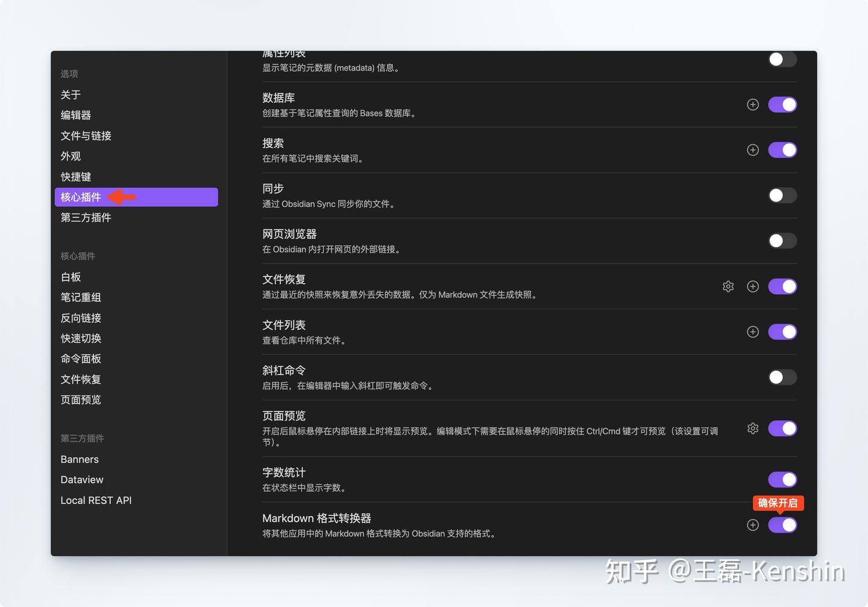This screenshot has width=868, height=607.
Task: Open gear settings for 文件恢复 plugin
Action: click(x=728, y=286)
